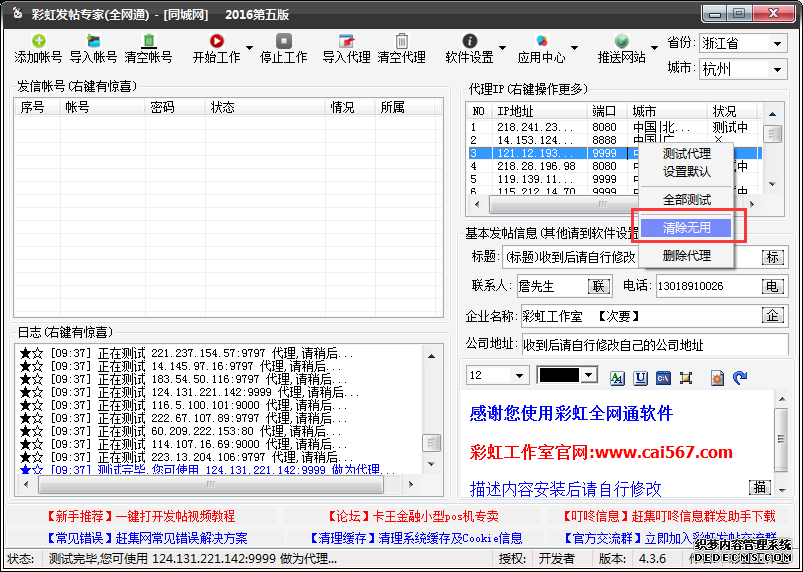Click the log panel vertical scrollbar thumb
The image size is (803, 572).
click(431, 443)
